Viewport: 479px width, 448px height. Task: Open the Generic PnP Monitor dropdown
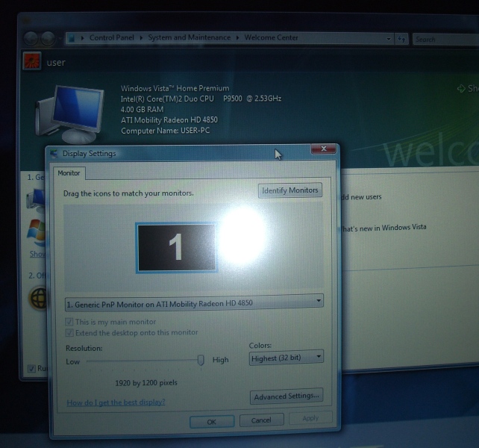[x=194, y=303]
